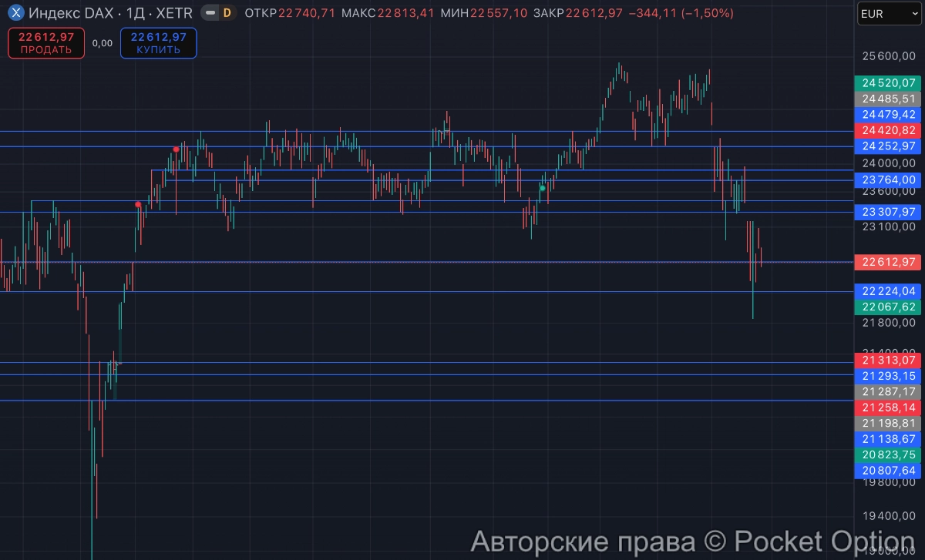Click the ЗАКР close value in header
The height and width of the screenshot is (560, 925).
pos(593,13)
